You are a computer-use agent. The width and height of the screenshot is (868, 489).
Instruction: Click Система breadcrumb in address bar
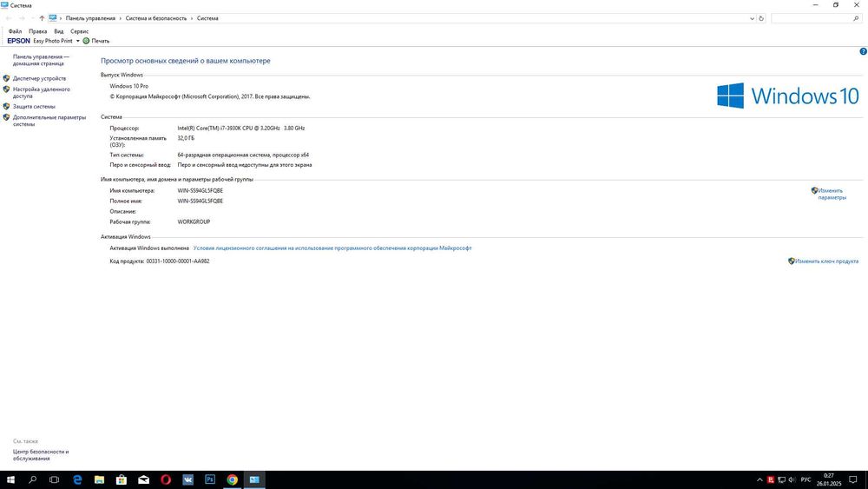click(x=207, y=18)
